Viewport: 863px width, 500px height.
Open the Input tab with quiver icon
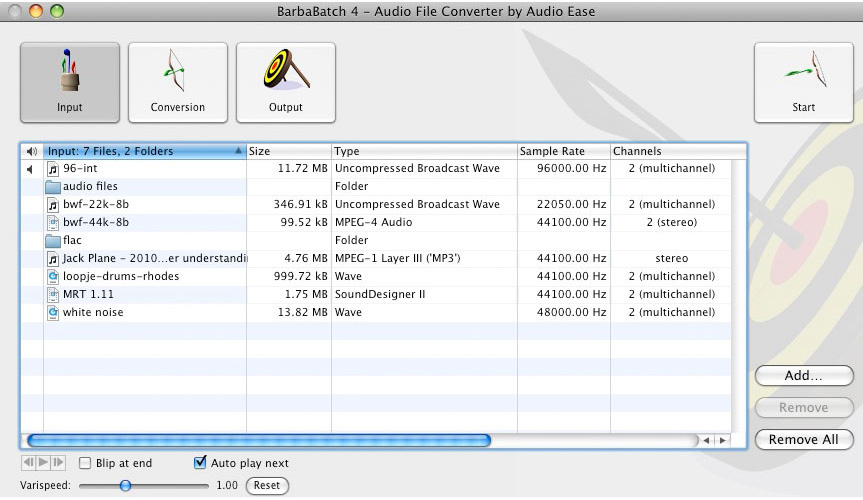pyautogui.click(x=69, y=82)
